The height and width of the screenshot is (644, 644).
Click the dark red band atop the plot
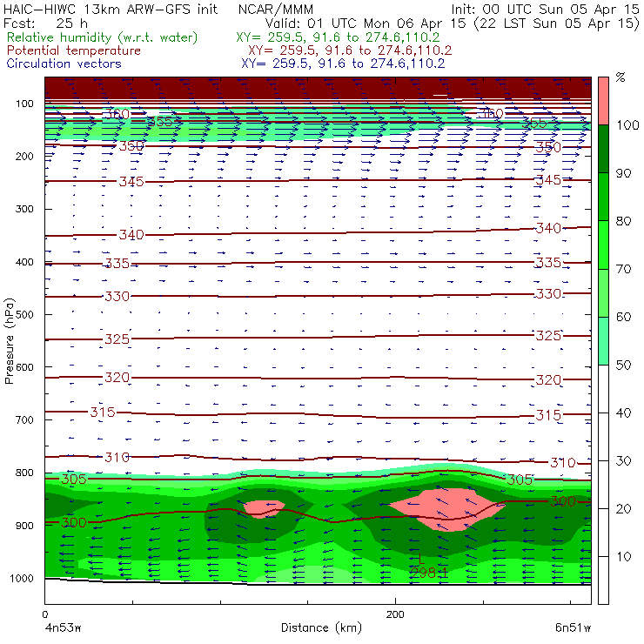pos(318,88)
